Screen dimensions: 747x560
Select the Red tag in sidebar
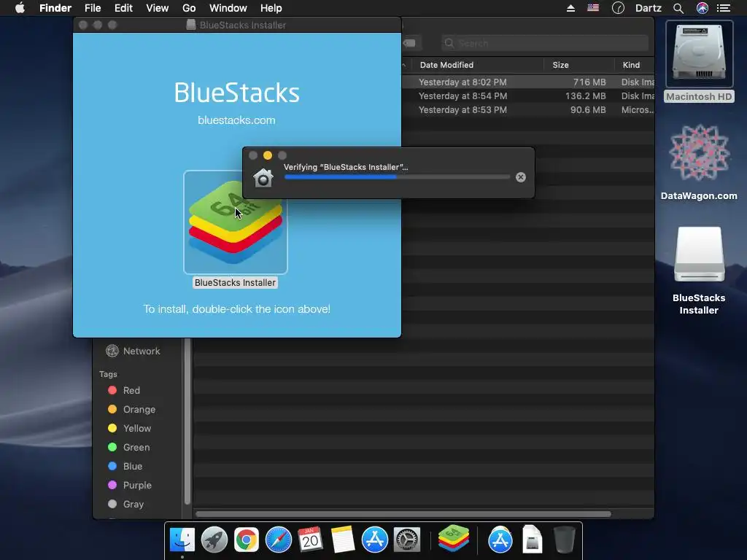tap(124, 390)
